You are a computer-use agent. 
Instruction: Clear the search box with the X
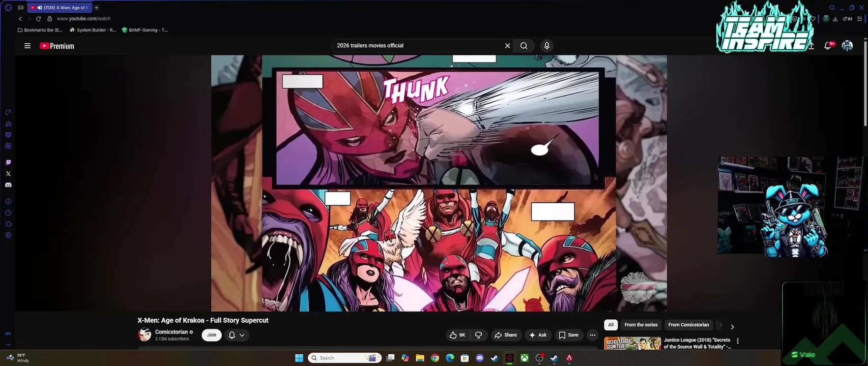[x=507, y=46]
